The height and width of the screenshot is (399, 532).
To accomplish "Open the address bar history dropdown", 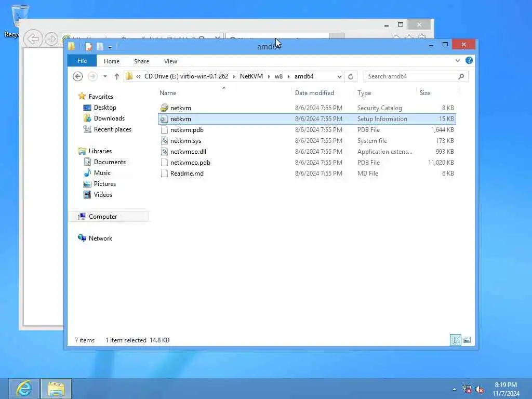I will (x=339, y=76).
